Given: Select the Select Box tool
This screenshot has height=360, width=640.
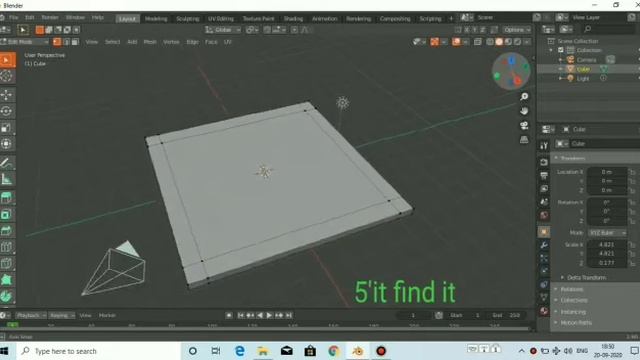Looking at the screenshot, I should coord(7,60).
